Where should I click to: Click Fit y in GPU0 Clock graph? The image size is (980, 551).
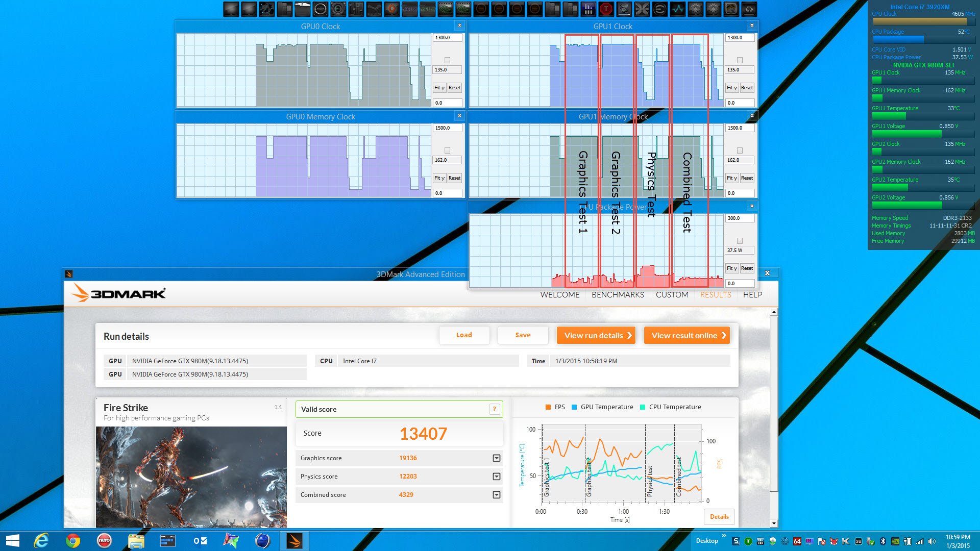point(439,88)
